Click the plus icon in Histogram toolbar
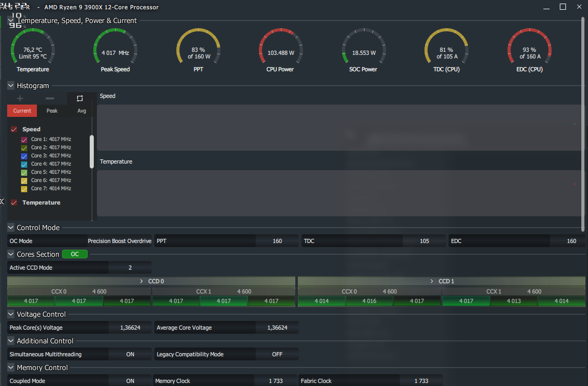This screenshot has width=588, height=386. point(21,98)
